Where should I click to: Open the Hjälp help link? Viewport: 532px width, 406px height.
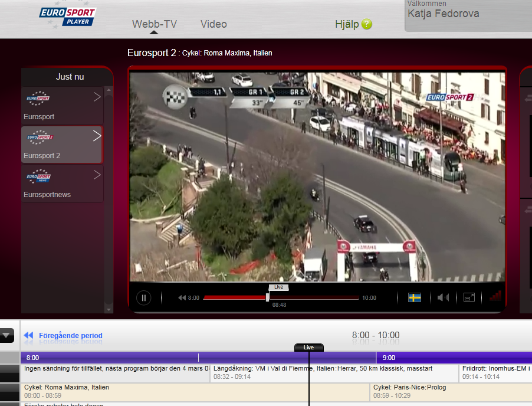tap(347, 24)
